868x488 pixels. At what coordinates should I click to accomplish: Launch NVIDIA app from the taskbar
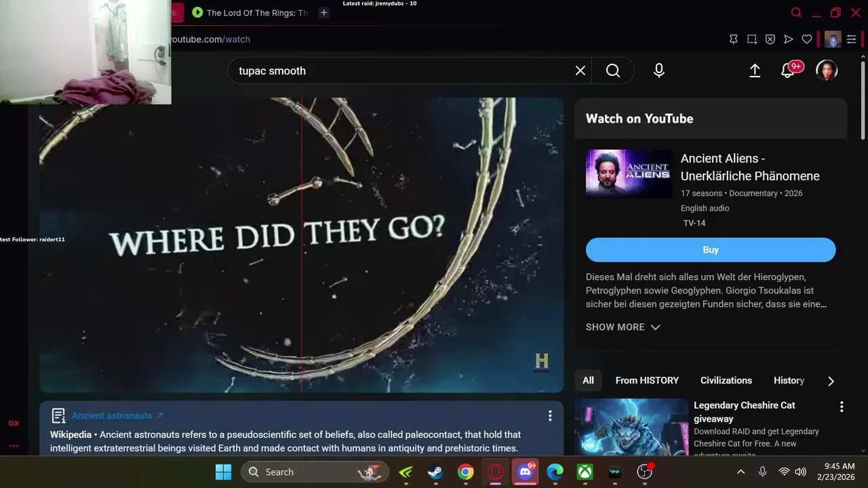point(406,472)
